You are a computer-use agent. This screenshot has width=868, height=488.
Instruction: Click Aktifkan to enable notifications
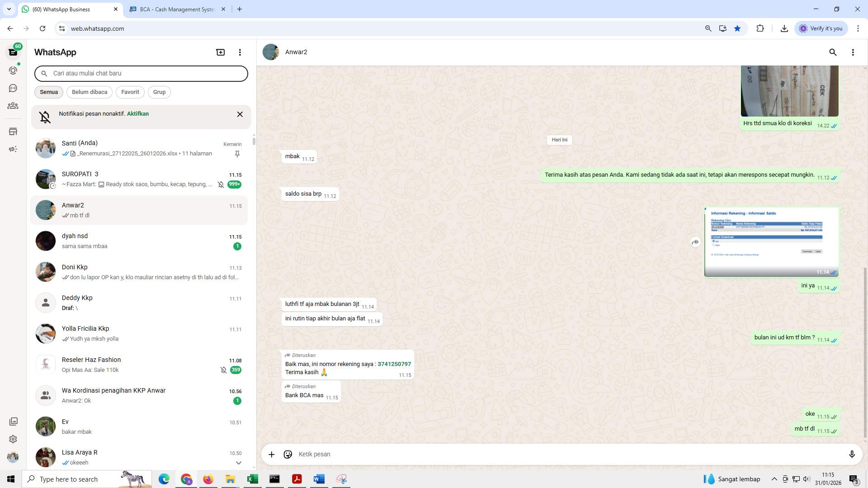[137, 113]
